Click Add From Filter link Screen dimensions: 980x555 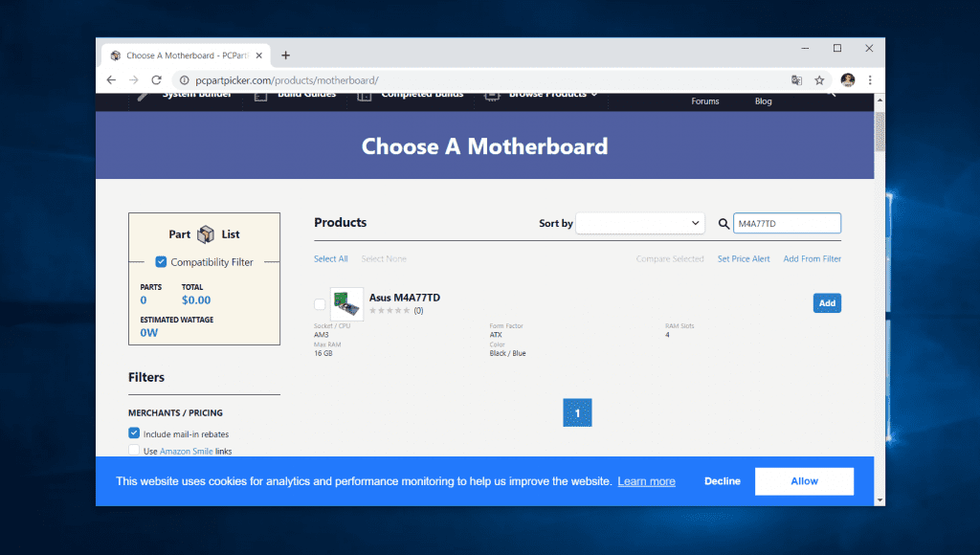(812, 258)
